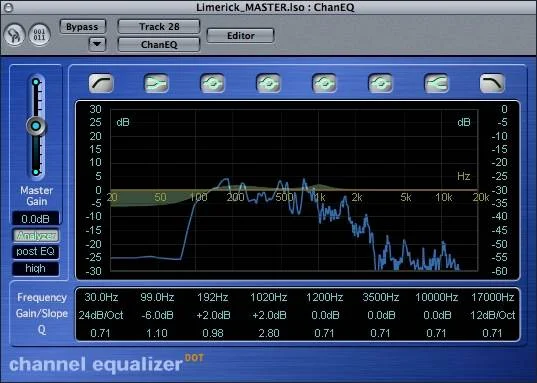Toggle the high shelf band icon
This screenshot has width=537, height=383.
click(x=436, y=83)
